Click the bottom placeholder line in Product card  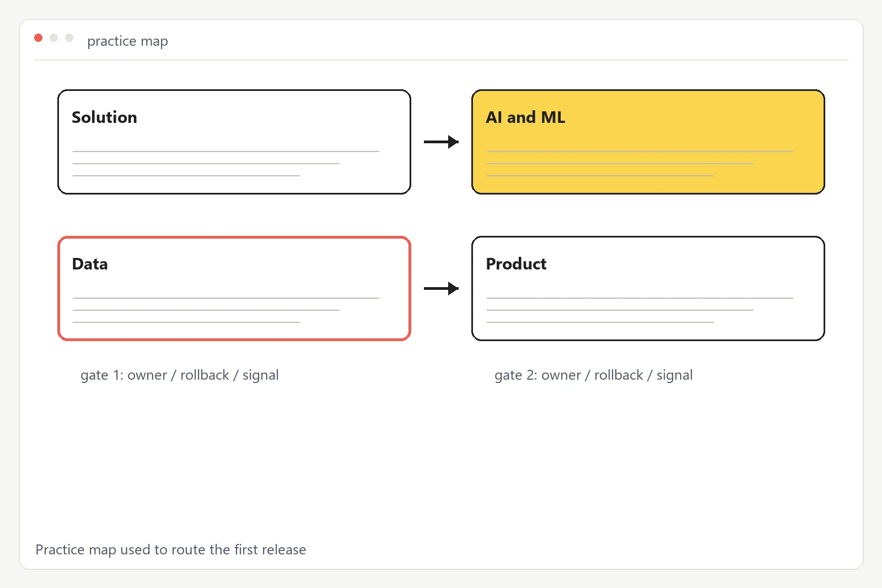pos(600,322)
